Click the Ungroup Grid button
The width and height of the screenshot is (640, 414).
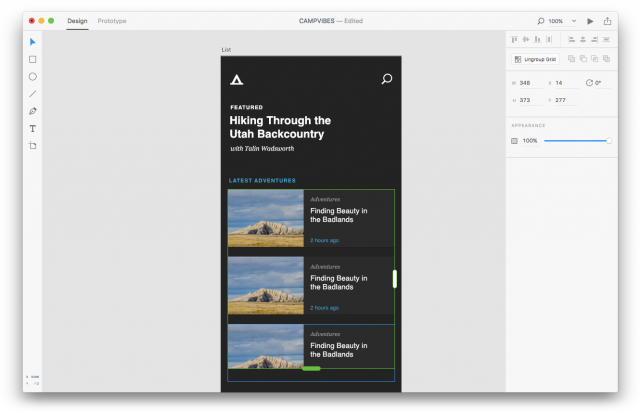[535, 60]
